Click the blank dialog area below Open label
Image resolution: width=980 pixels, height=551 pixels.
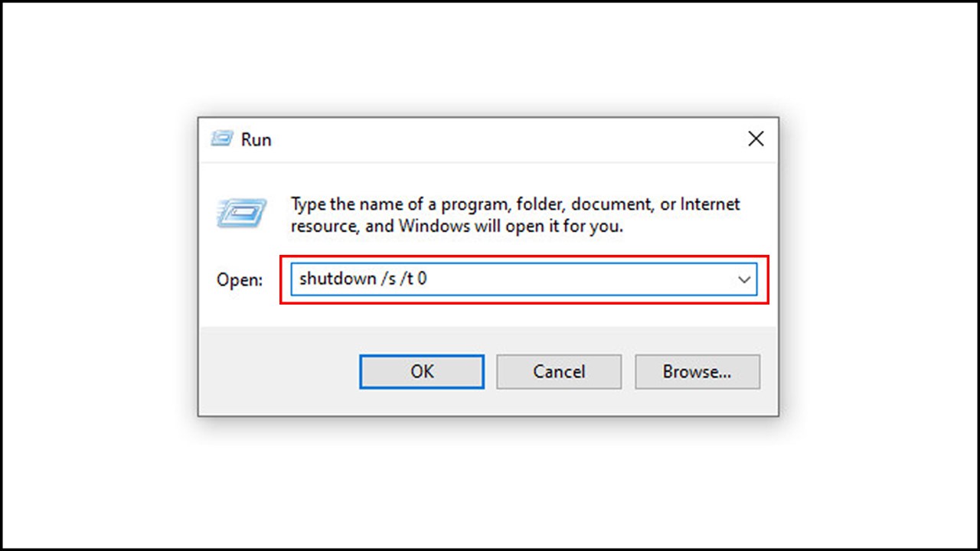coord(240,310)
